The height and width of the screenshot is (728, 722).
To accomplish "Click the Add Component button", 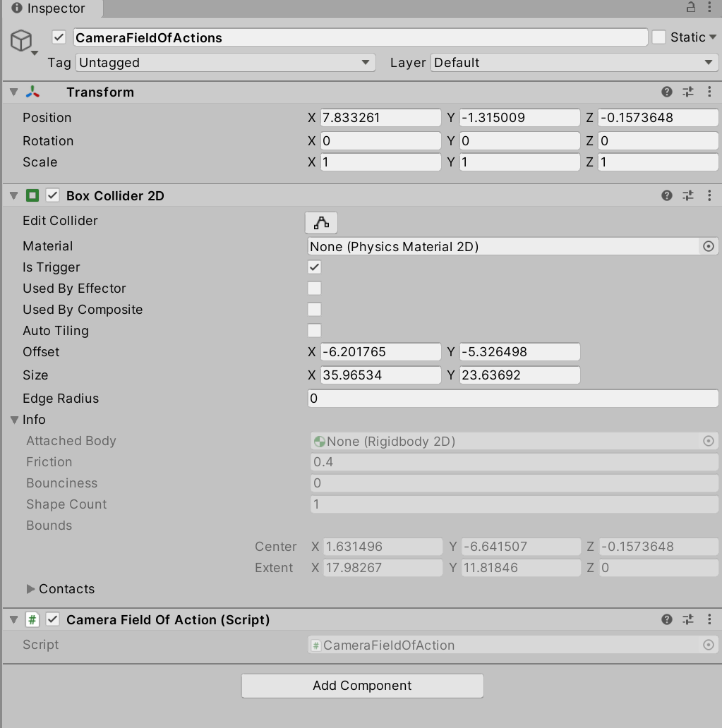I will [x=362, y=686].
